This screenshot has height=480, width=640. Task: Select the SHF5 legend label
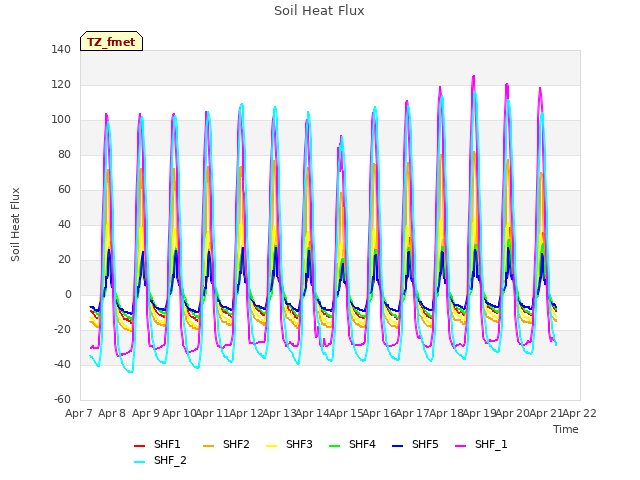point(425,444)
